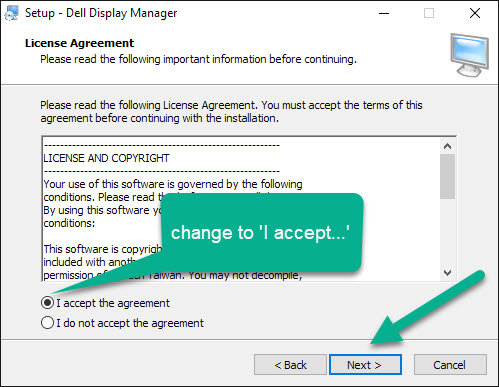Select 'I accept the agreement' radio button

click(47, 303)
